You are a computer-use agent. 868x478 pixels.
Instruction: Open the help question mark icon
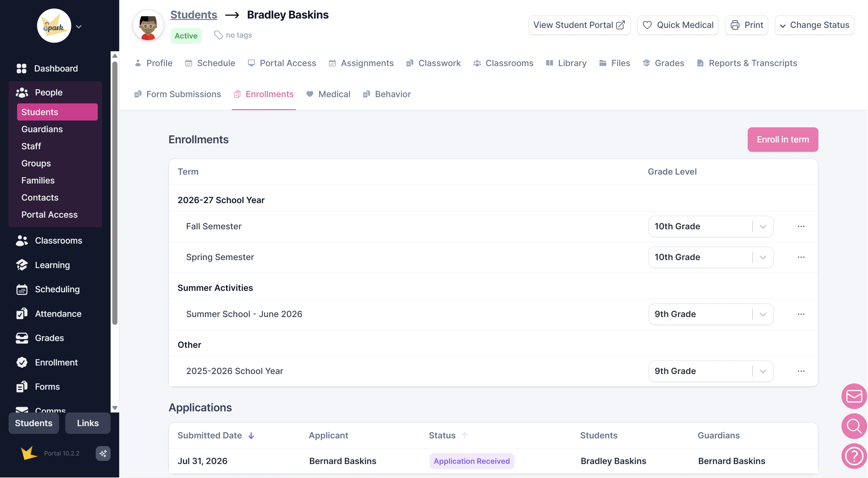click(854, 456)
